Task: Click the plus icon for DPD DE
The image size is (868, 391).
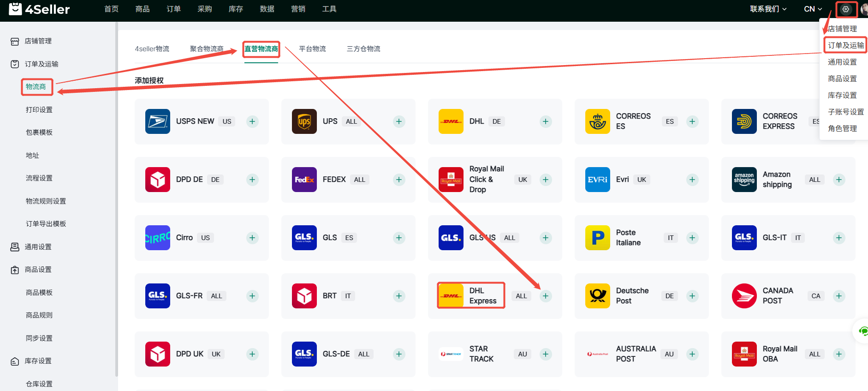Action: (252, 180)
